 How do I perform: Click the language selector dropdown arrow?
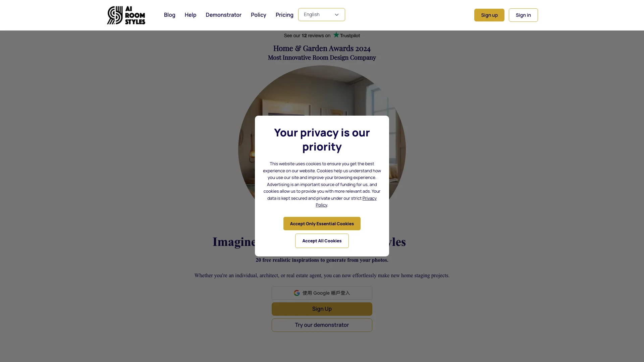point(337,15)
